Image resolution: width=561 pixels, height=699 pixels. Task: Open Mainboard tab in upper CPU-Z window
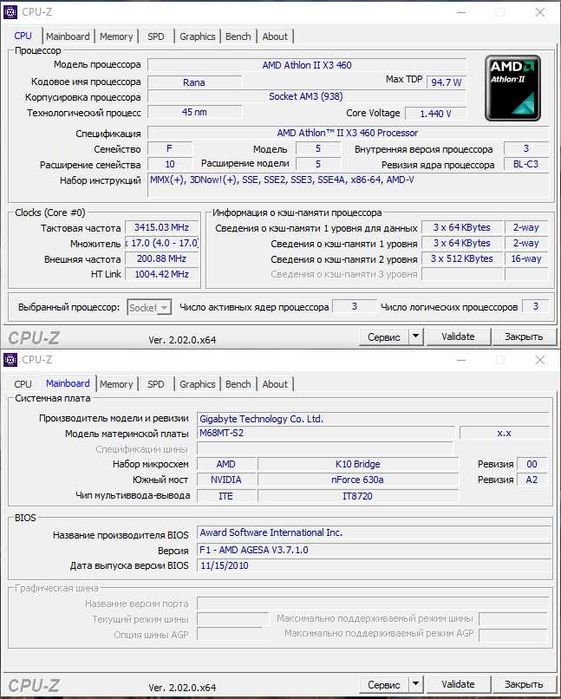tap(68, 37)
